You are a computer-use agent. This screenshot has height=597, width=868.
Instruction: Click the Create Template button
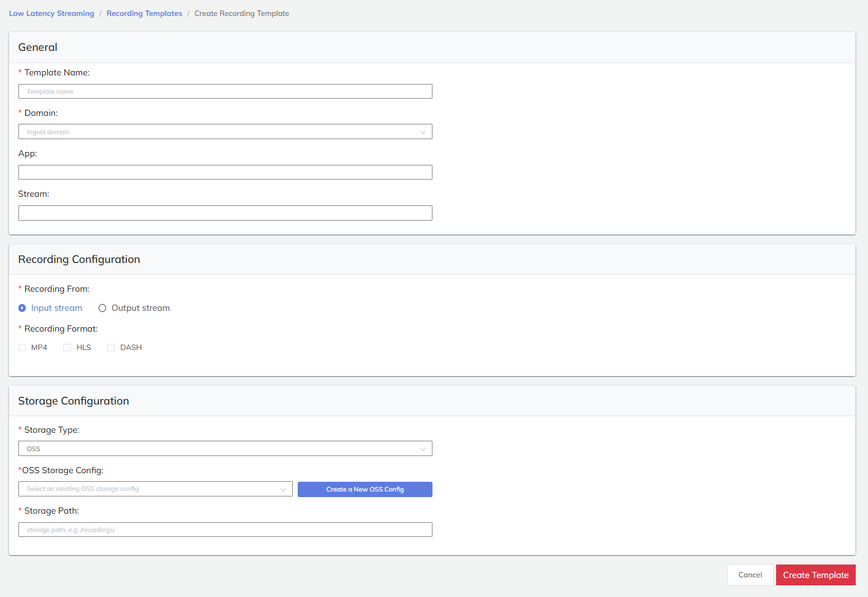(815, 575)
